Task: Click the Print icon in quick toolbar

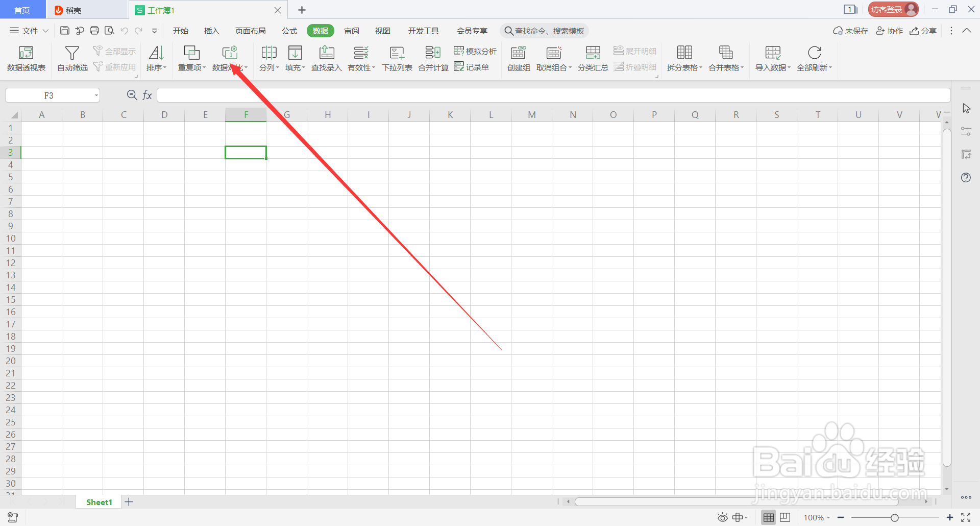Action: pyautogui.click(x=94, y=31)
